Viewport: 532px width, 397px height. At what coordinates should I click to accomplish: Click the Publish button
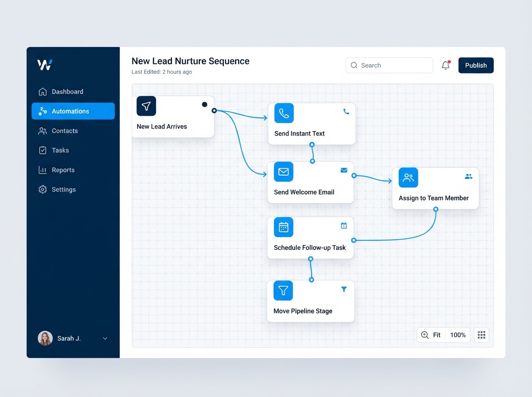point(476,65)
